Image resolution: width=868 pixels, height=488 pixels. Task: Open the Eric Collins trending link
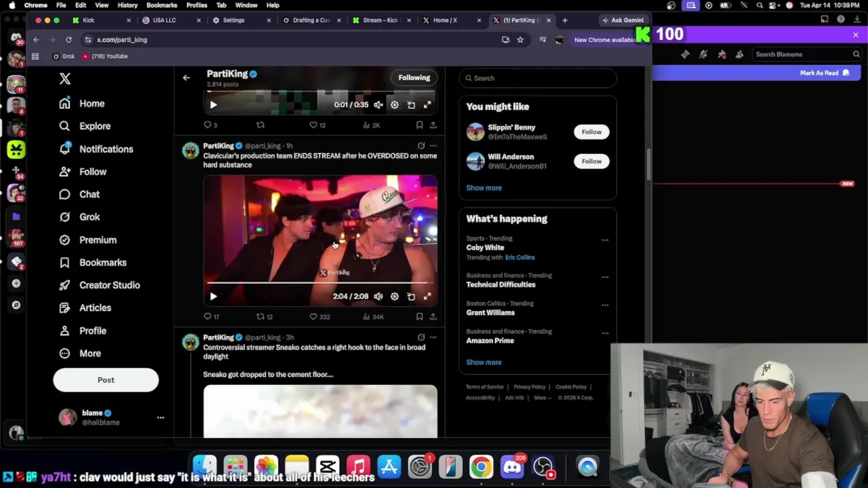click(520, 258)
